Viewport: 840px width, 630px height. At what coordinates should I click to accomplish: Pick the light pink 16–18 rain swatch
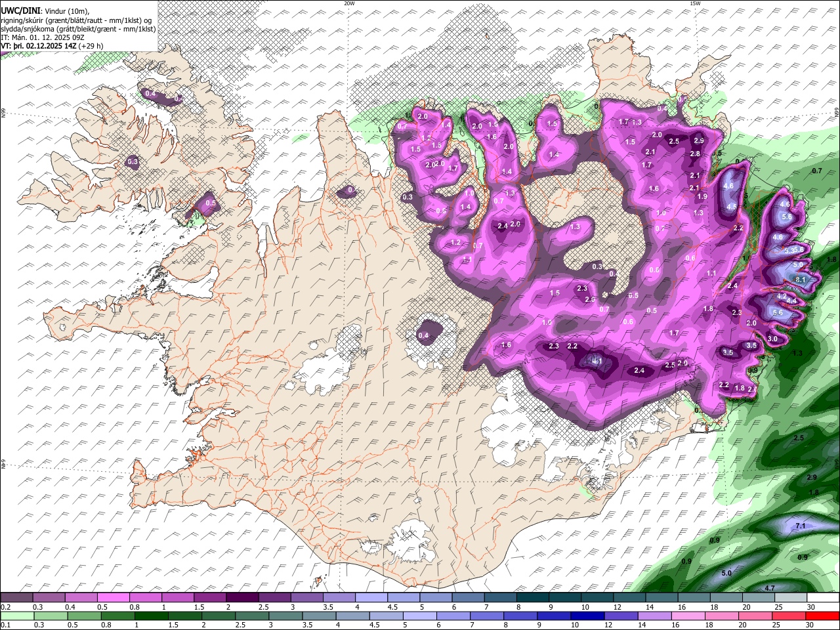[x=688, y=616]
